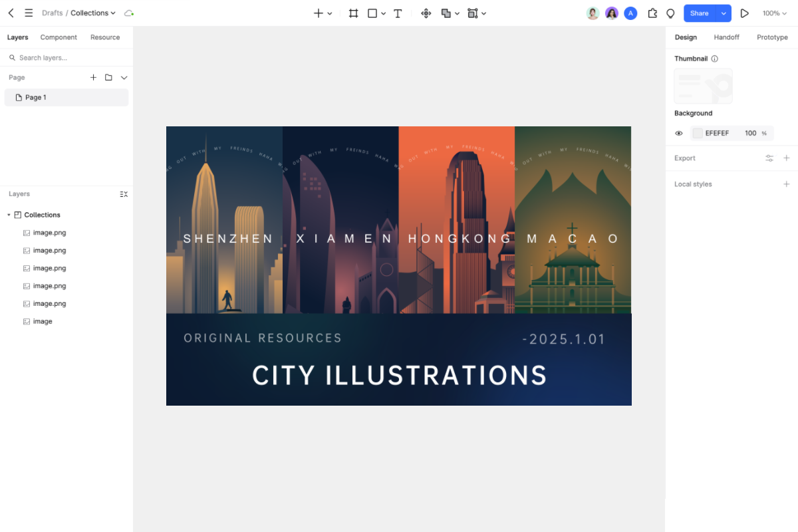Switch to the Layers tab
Screen dimensions: 798x532
pyautogui.click(x=18, y=37)
